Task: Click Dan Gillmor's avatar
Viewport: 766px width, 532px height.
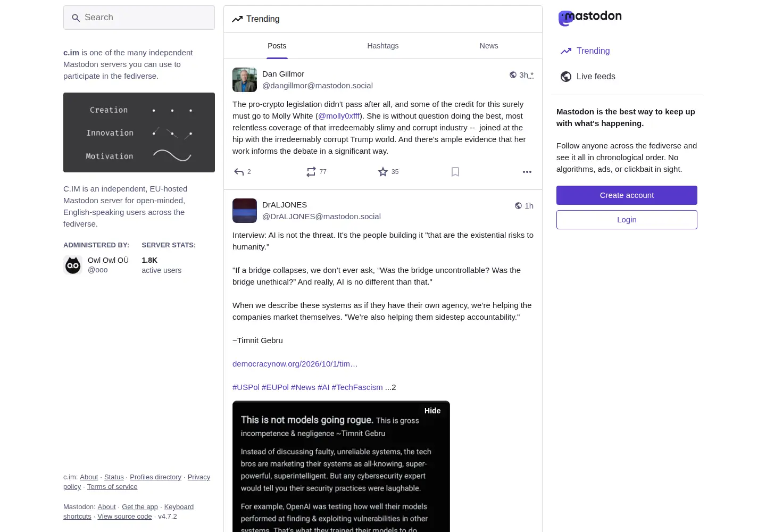Action: (x=245, y=80)
